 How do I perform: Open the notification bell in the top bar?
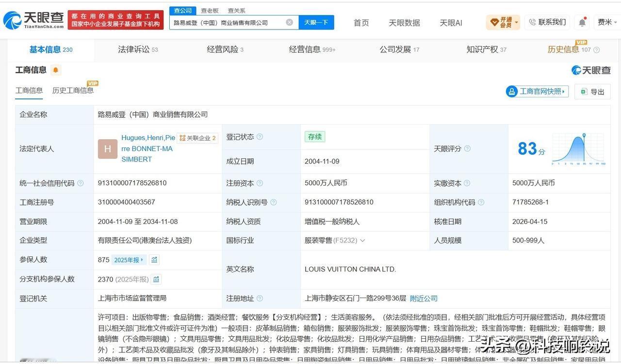[582, 22]
